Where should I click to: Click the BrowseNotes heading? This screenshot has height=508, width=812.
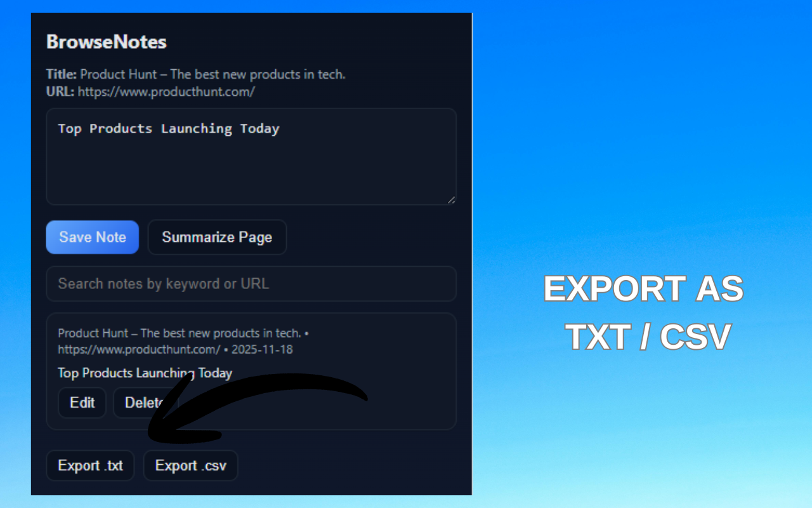point(106,42)
